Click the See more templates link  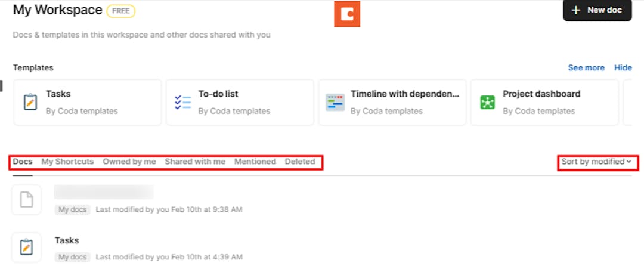586,68
